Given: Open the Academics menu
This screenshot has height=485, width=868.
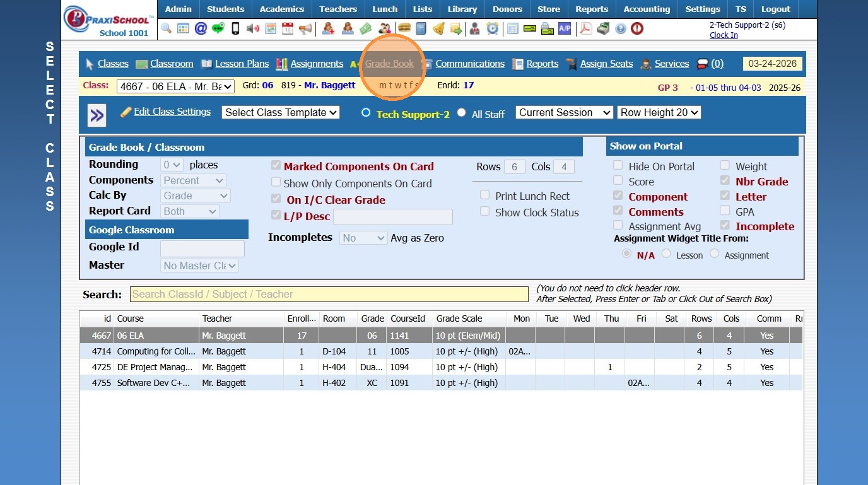Looking at the screenshot, I should click(282, 9).
